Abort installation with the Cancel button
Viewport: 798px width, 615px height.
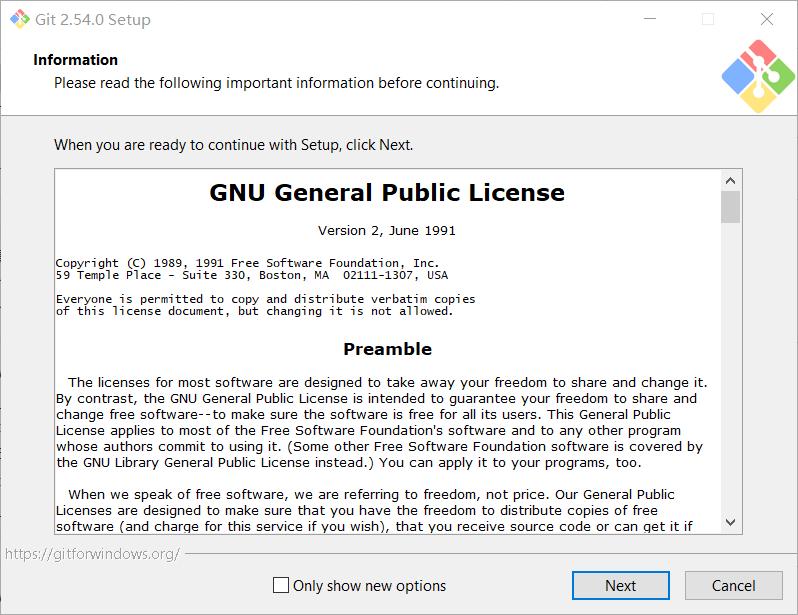[x=733, y=585]
